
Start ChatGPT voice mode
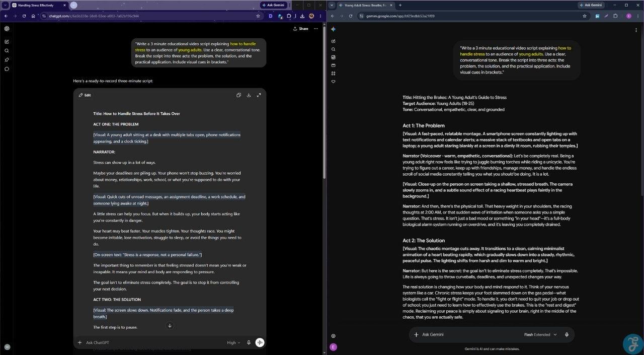(x=260, y=343)
